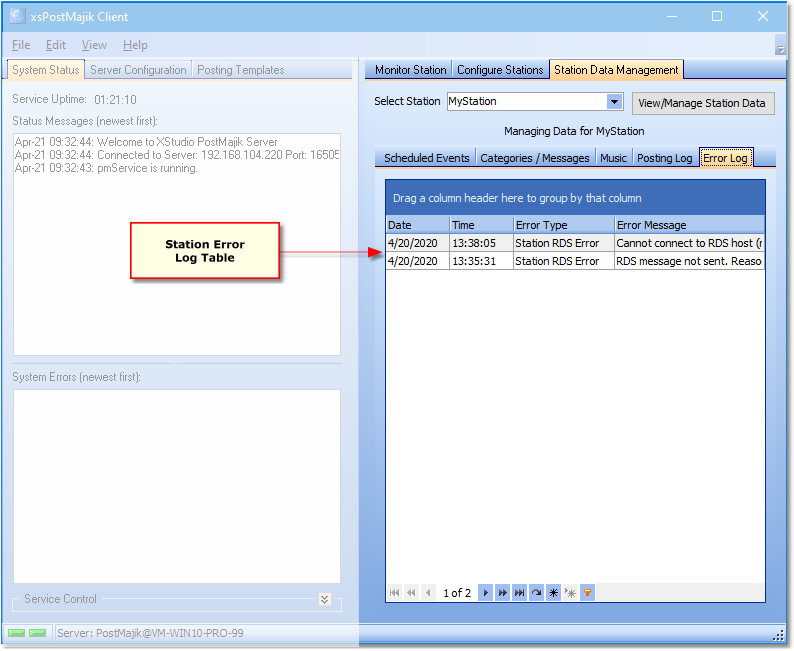This screenshot has height=651, width=794.
Task: Open the Help menu
Action: coord(135,45)
